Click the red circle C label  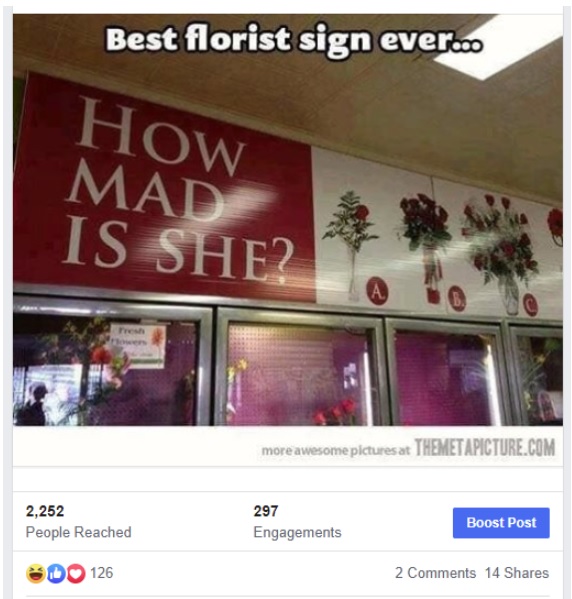[530, 305]
